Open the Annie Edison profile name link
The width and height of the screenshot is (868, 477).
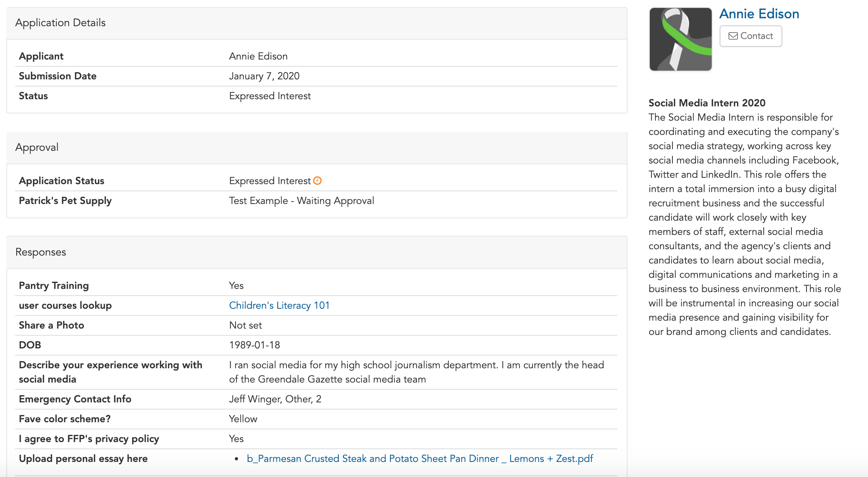(x=759, y=14)
